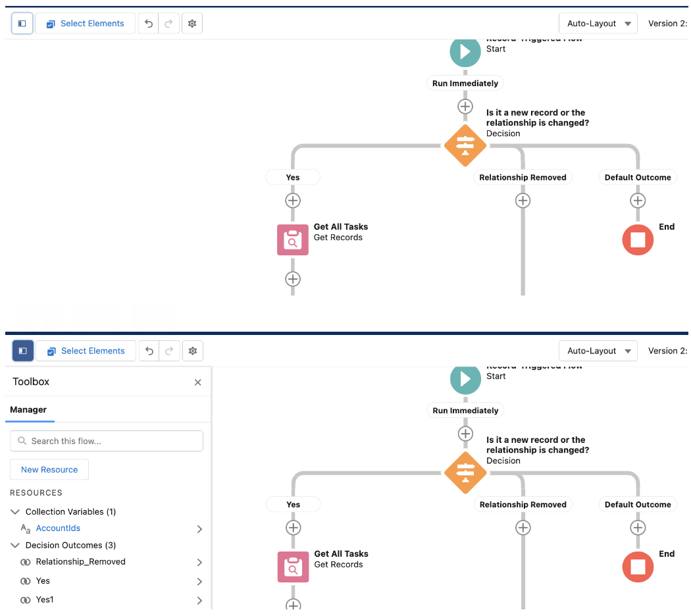Redo action in upper toolbar
The width and height of the screenshot is (691, 616).
click(x=168, y=23)
